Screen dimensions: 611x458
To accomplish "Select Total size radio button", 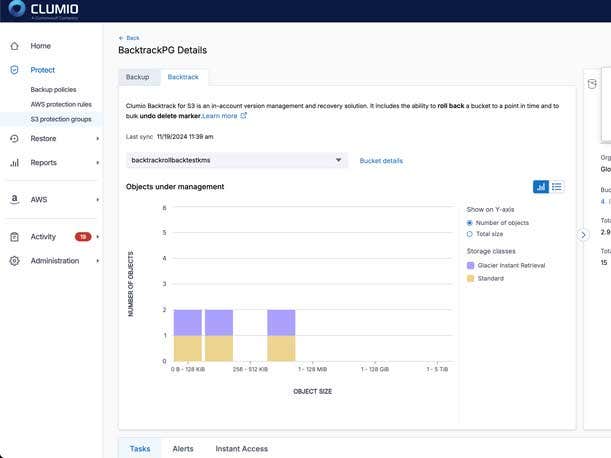I will pyautogui.click(x=471, y=234).
